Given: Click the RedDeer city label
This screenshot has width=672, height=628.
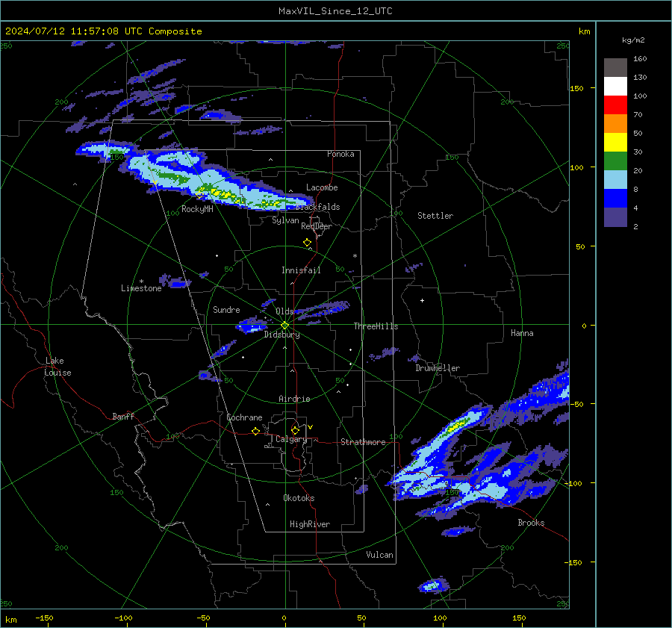Looking at the screenshot, I should 317,226.
